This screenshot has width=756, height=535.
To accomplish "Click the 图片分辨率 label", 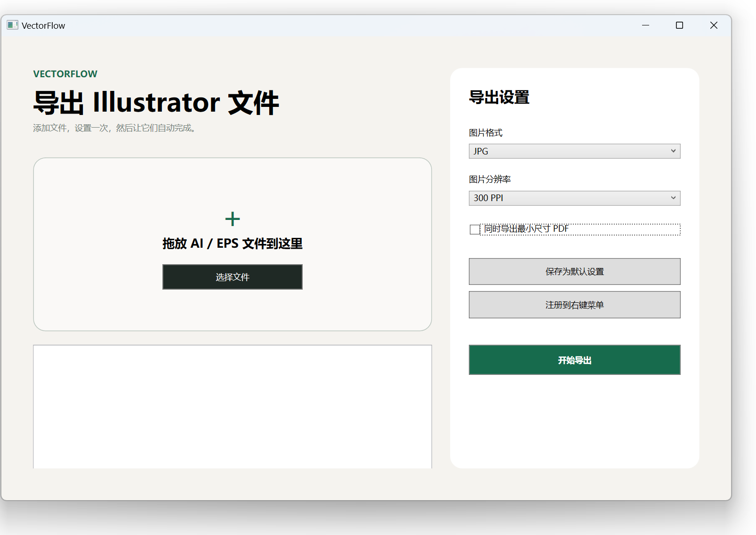I will (x=490, y=179).
